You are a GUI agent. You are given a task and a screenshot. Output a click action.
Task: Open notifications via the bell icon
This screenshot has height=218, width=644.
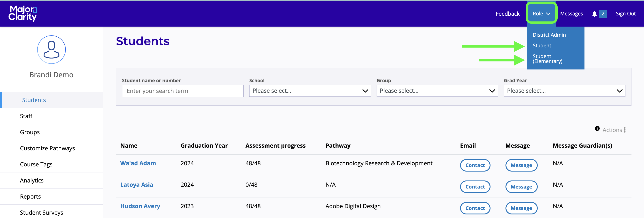(x=594, y=14)
